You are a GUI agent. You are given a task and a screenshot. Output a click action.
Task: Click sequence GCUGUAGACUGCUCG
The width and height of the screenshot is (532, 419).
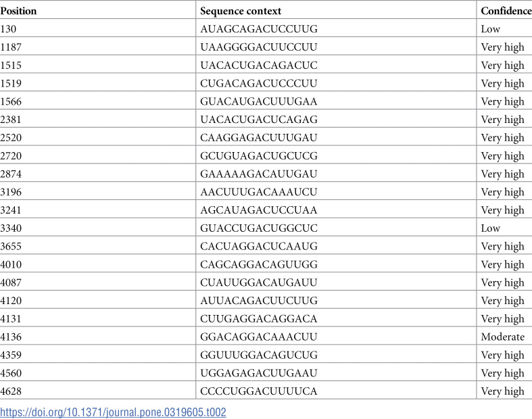259,155
